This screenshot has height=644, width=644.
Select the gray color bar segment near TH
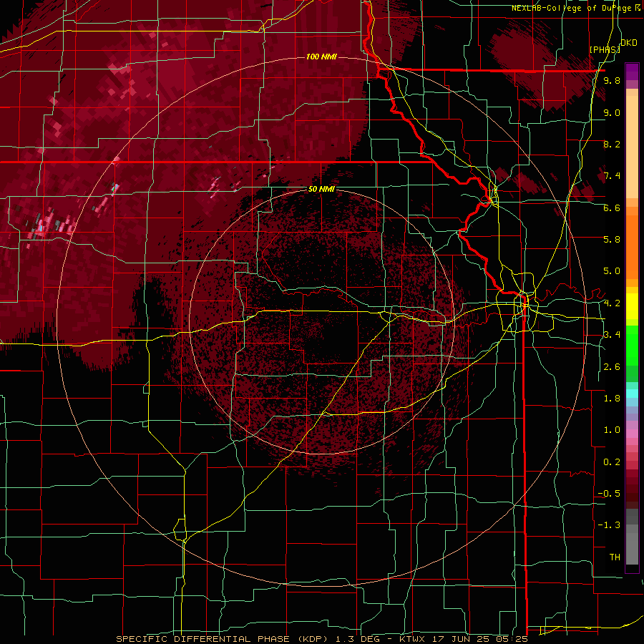632,548
